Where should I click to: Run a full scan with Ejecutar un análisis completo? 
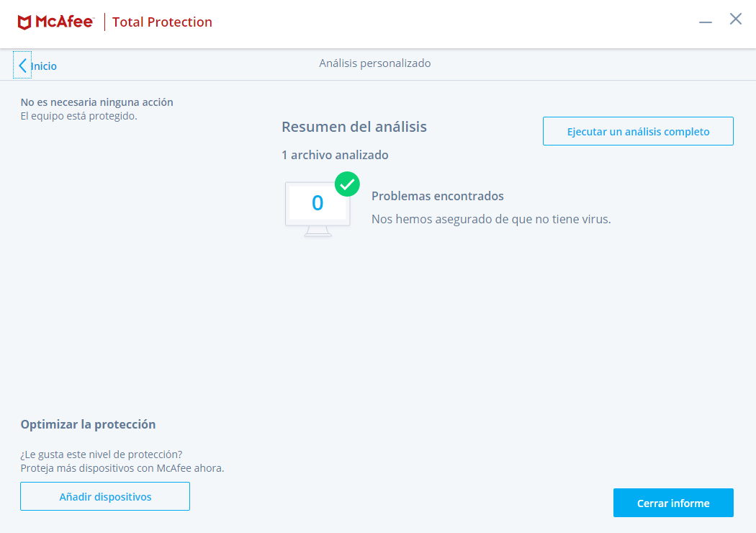point(638,131)
